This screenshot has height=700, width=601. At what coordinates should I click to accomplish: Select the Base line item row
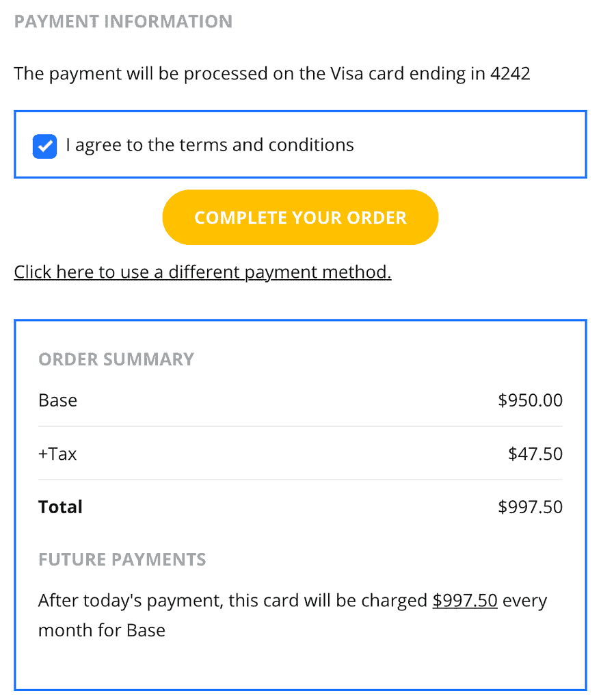pos(57,400)
